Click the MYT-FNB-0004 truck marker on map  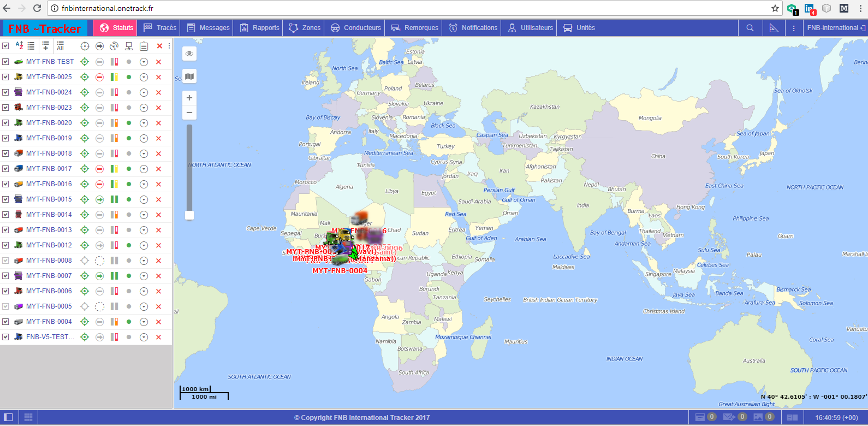340,261
